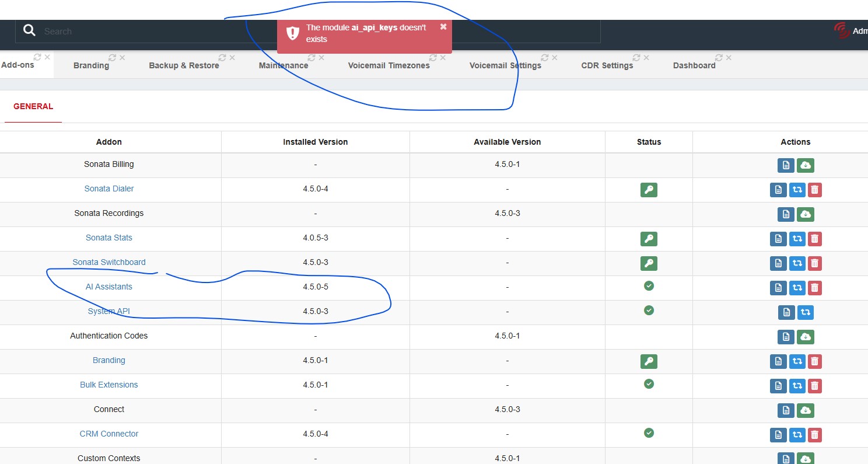Image resolution: width=868 pixels, height=464 pixels.
Task: Select the Add-ons tab
Action: pos(17,65)
